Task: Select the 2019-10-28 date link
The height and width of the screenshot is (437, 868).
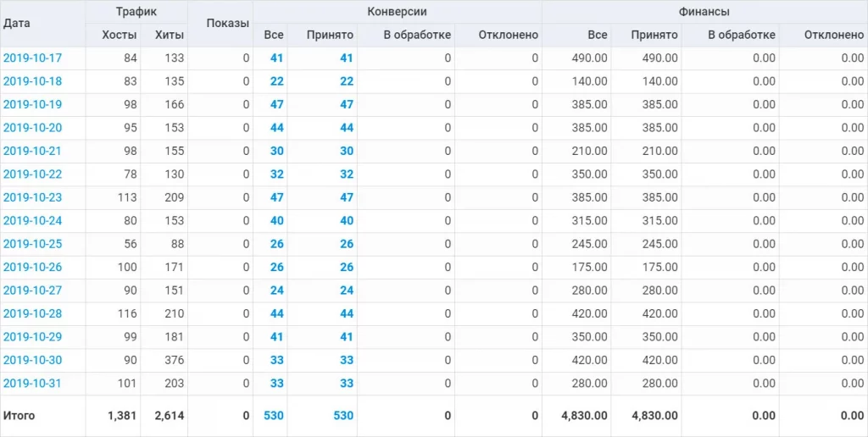Action: (x=32, y=313)
